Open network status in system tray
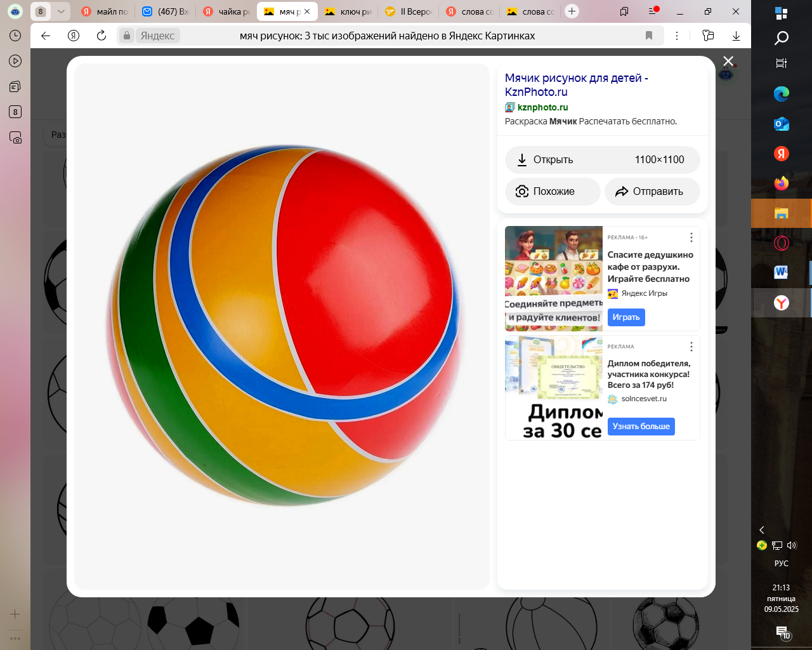The width and height of the screenshot is (812, 650). 777,545
